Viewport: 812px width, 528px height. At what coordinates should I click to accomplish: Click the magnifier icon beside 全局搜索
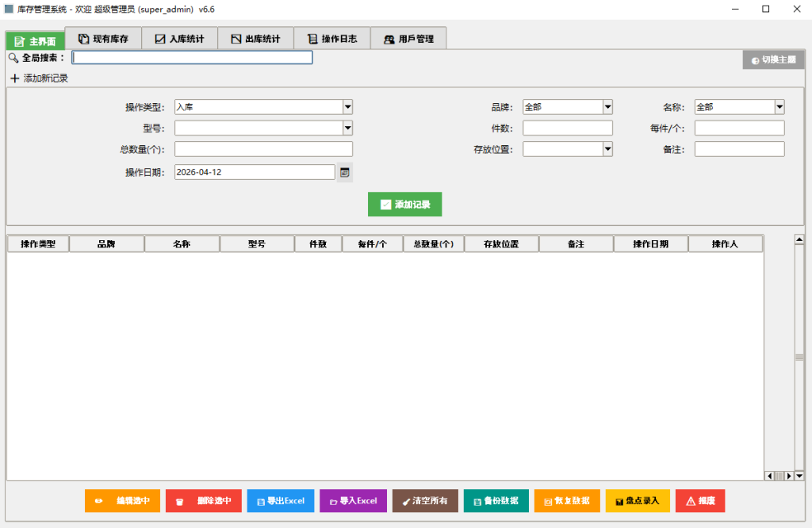(x=13, y=58)
